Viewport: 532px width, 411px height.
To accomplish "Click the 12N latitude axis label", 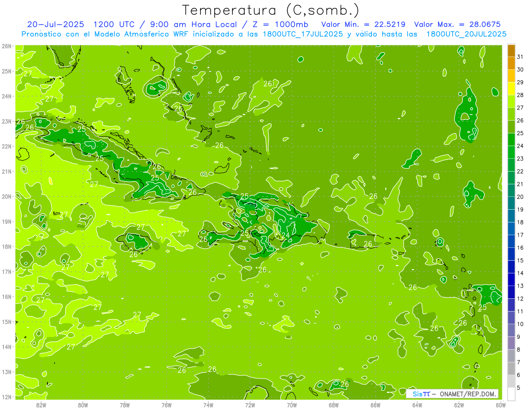I will tap(7, 397).
